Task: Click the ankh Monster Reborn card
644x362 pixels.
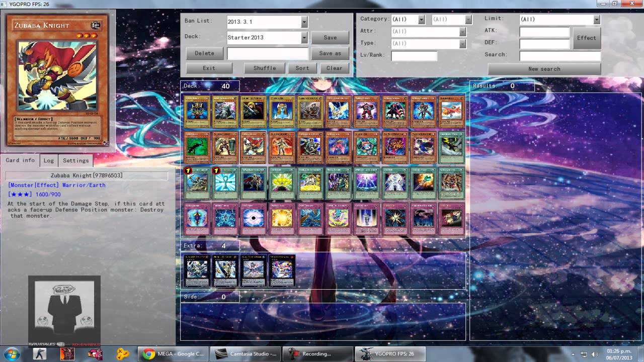Action: (225, 184)
